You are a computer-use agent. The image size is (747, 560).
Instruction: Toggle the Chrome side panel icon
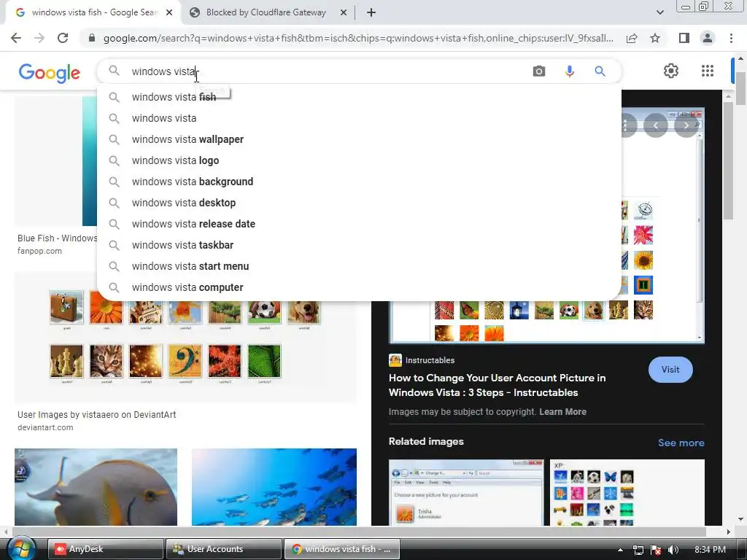tap(684, 38)
